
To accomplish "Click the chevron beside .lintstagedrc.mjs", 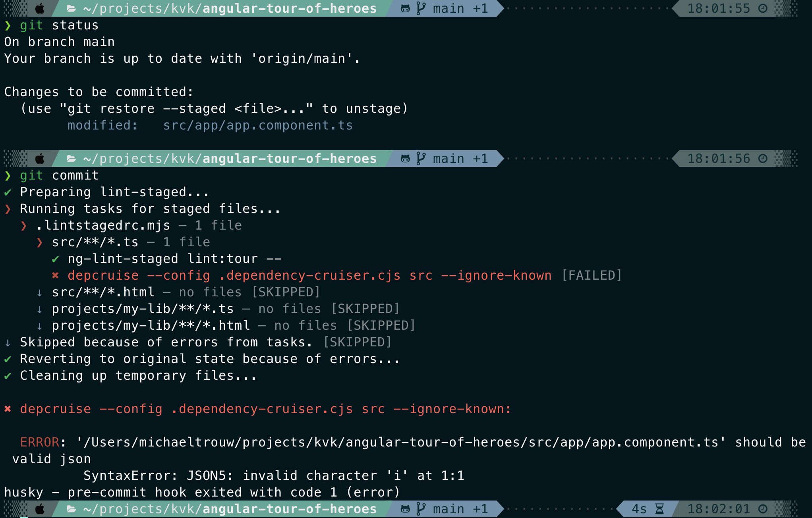I will point(24,226).
